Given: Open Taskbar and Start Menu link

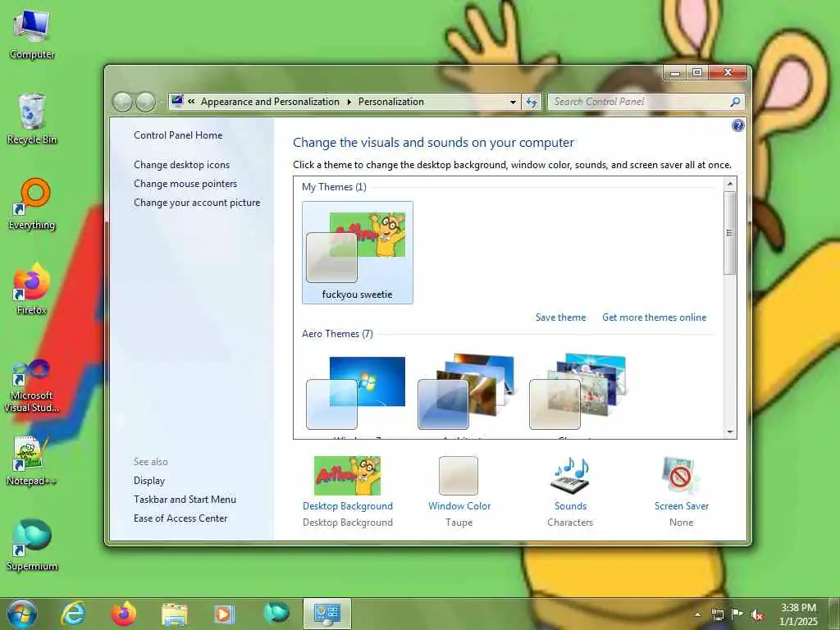Looking at the screenshot, I should (x=185, y=500).
